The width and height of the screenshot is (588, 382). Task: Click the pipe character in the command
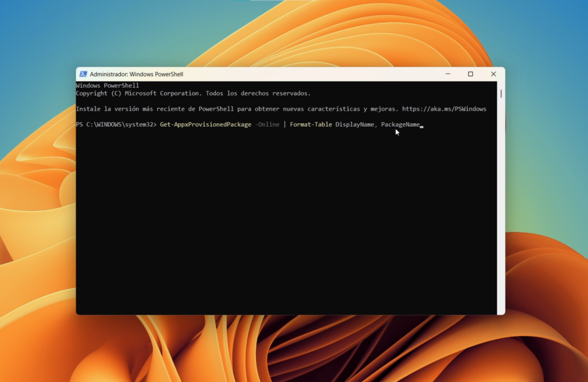[x=284, y=124]
